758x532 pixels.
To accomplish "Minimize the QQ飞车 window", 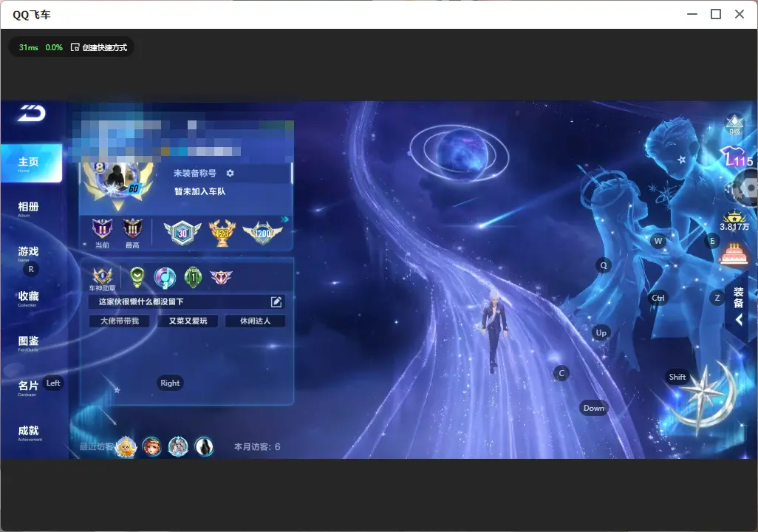I will [692, 15].
